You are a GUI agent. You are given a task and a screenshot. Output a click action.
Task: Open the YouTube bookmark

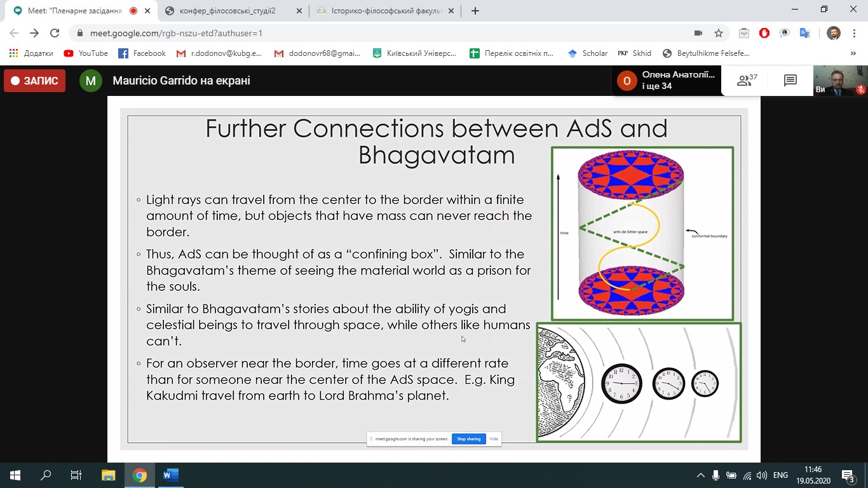pyautogui.click(x=86, y=53)
